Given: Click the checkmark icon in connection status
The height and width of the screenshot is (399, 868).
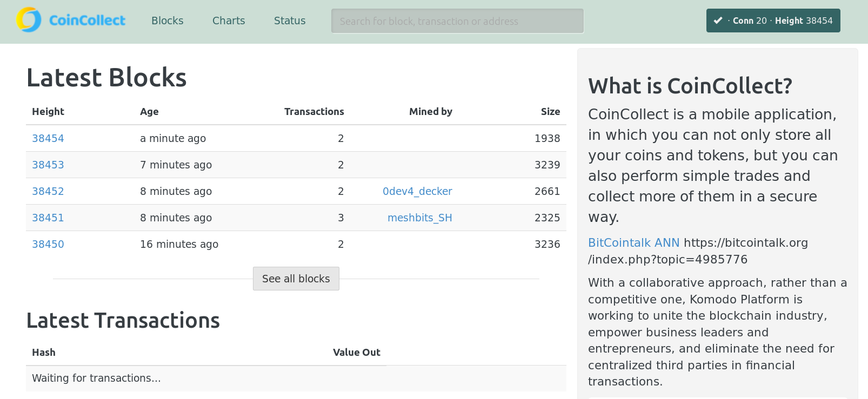Looking at the screenshot, I should [718, 21].
